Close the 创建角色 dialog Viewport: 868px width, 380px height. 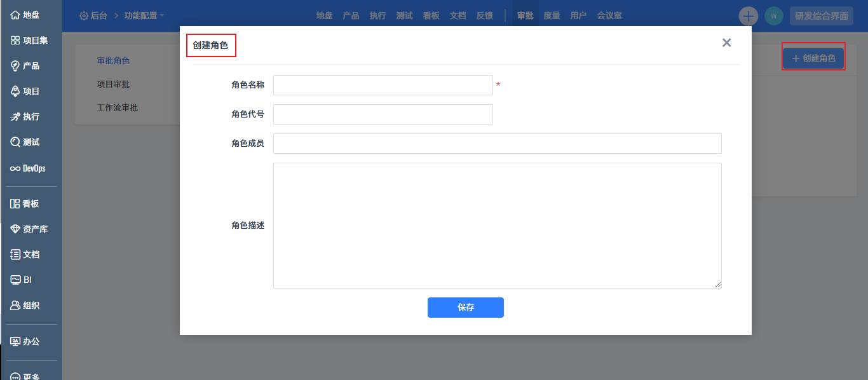click(x=727, y=43)
